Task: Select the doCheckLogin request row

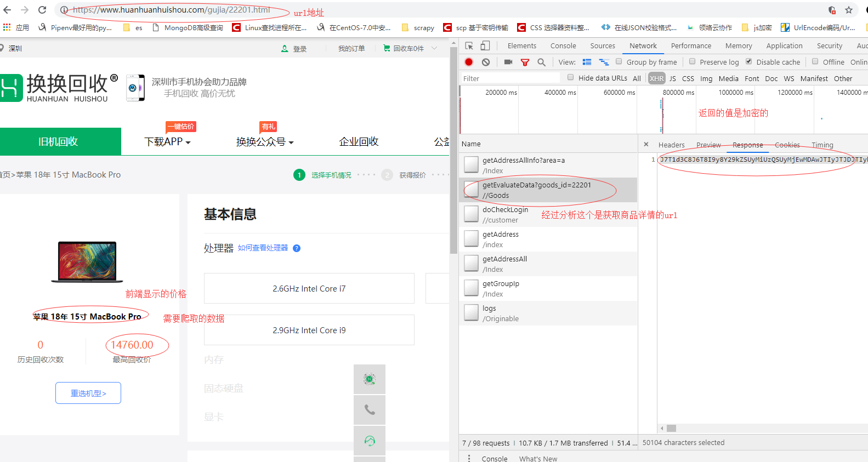Action: (548, 214)
